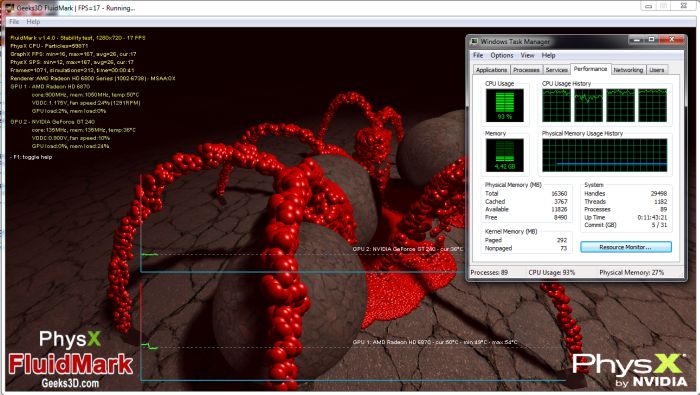Screen dimensions: 700x395
Task: Click the third CPU Usage History graph
Action: (621, 105)
